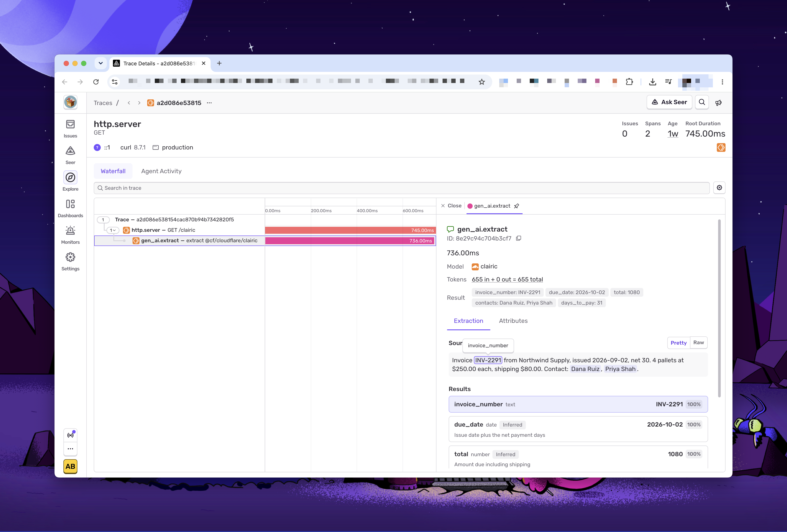This screenshot has width=787, height=532.
Task: Open trace view settings gear
Action: [719, 188]
